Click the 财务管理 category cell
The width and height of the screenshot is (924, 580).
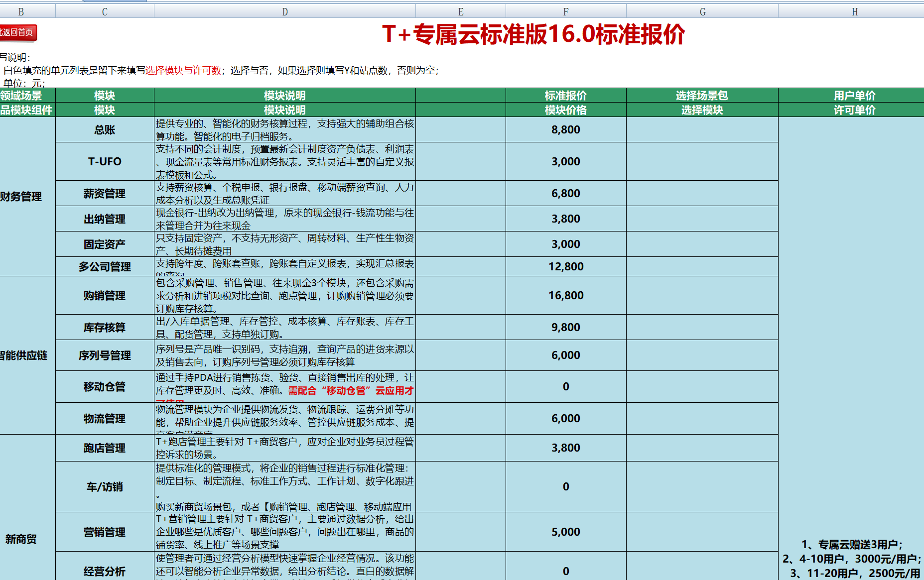point(27,197)
